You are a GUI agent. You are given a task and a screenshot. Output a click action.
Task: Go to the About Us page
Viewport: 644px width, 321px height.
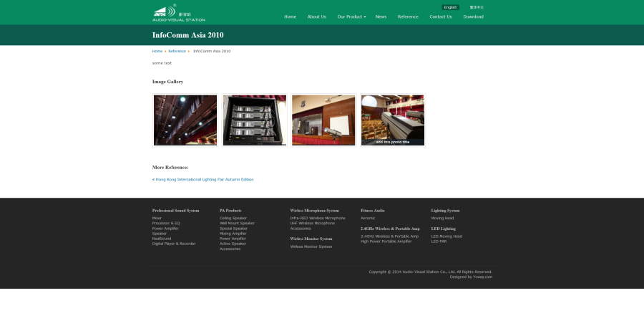[316, 16]
